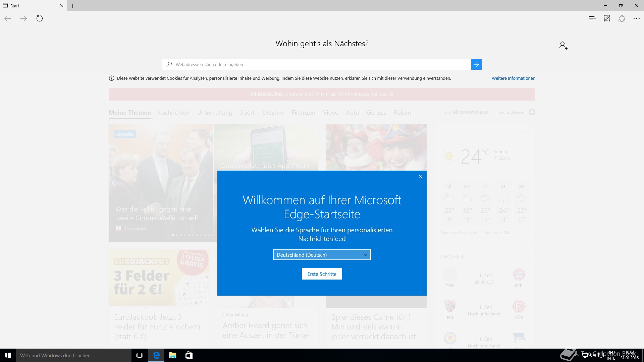The width and height of the screenshot is (644, 362).
Task: Open the Campingplatz führt App-Pflicht article
Action: [x=265, y=166]
